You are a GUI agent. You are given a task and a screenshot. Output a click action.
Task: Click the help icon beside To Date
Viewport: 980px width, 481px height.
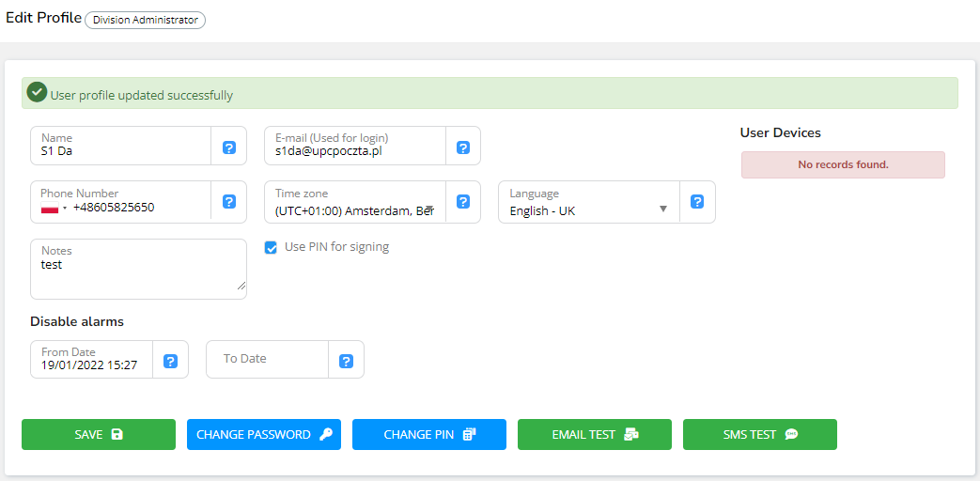(x=346, y=361)
